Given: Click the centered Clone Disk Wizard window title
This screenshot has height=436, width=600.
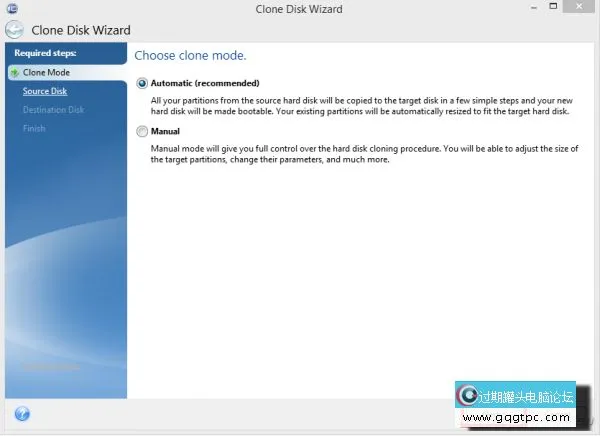Looking at the screenshot, I should (299, 9).
